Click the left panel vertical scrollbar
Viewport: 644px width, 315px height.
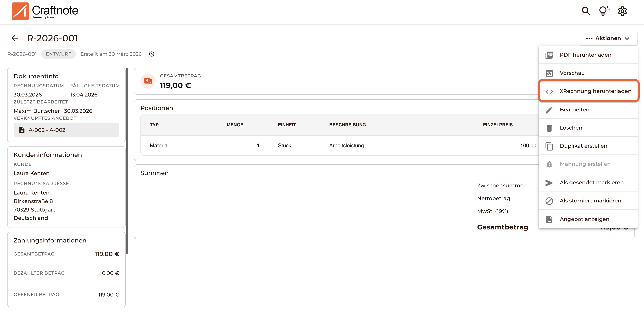(127, 160)
